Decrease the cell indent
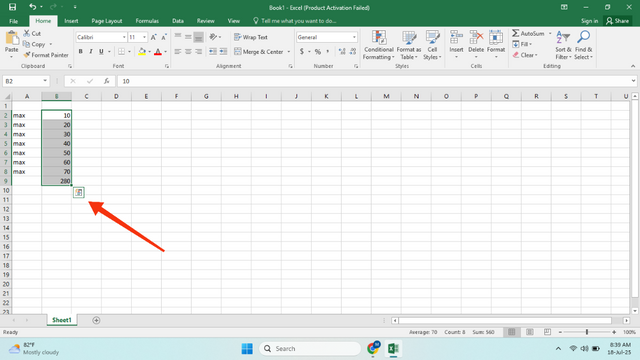The image size is (640, 360). click(213, 51)
